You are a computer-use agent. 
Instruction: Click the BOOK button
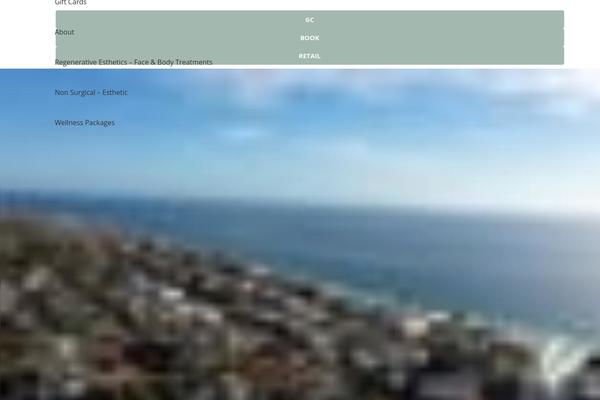(310, 38)
